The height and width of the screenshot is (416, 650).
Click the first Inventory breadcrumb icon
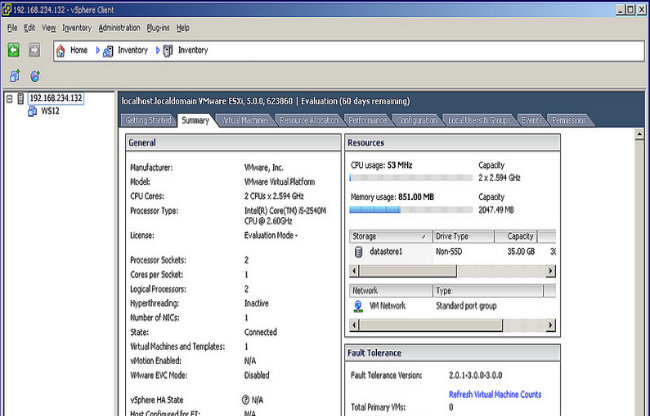[108, 51]
